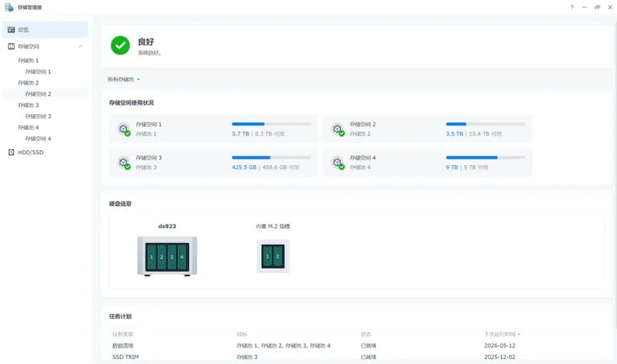Select M.2 slot 1
Image resolution: width=617 pixels, height=364 pixels.
tap(267, 256)
